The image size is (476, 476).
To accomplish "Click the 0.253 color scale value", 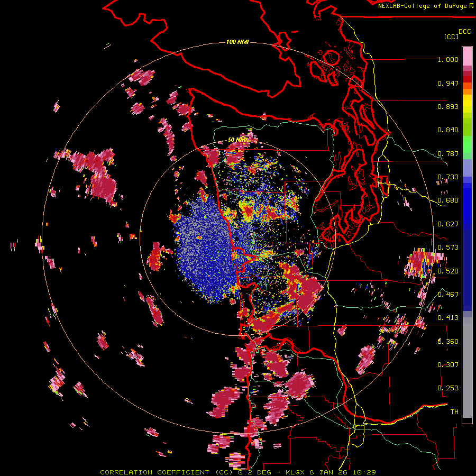I will point(448,388).
